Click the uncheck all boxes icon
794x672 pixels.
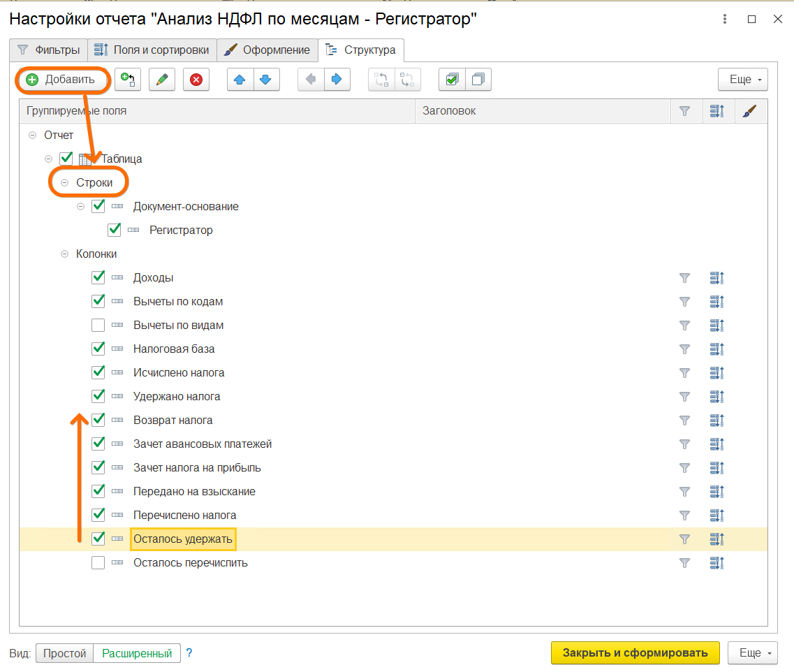tap(478, 80)
